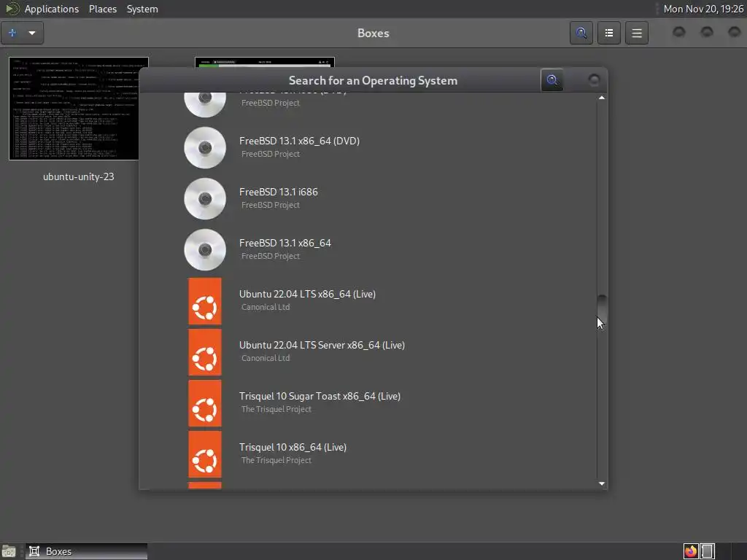
Task: Click The Trisquel Project vendor under Sugar Toast
Action: [276, 409]
